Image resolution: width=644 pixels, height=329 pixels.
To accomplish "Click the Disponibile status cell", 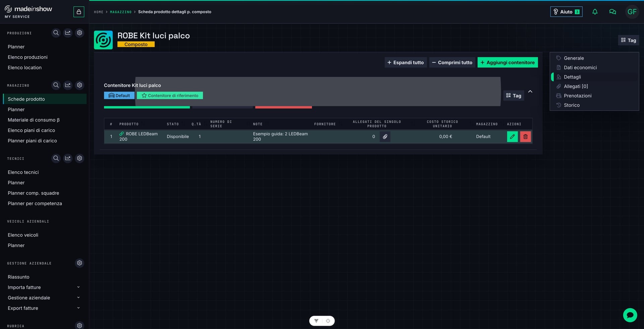I will 178,137.
